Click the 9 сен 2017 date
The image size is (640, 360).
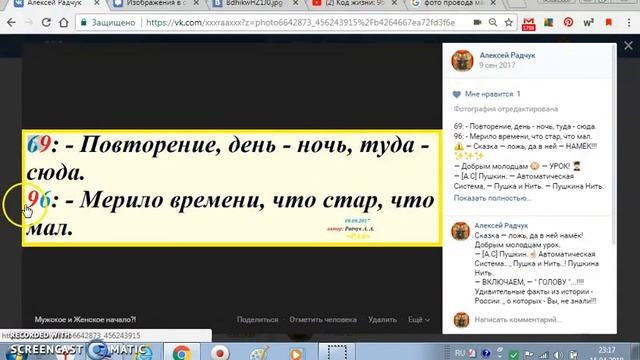pyautogui.click(x=497, y=65)
